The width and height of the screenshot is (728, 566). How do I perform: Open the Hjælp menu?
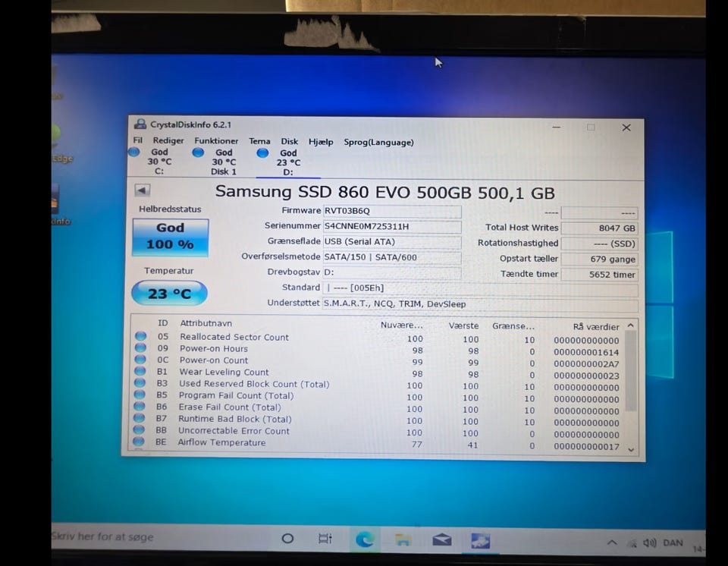coord(321,142)
